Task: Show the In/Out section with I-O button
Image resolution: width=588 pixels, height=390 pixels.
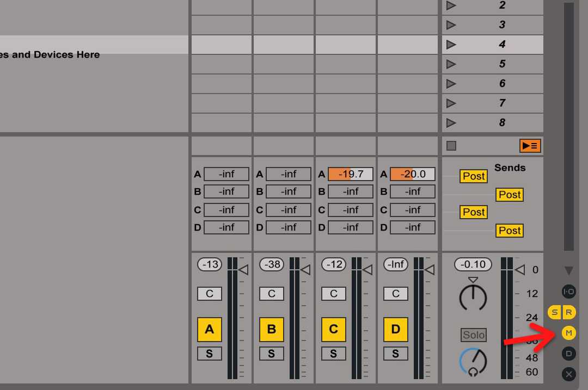Action: [x=568, y=292]
